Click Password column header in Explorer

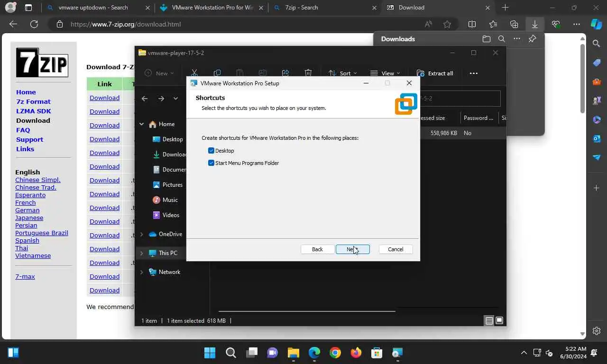(478, 118)
